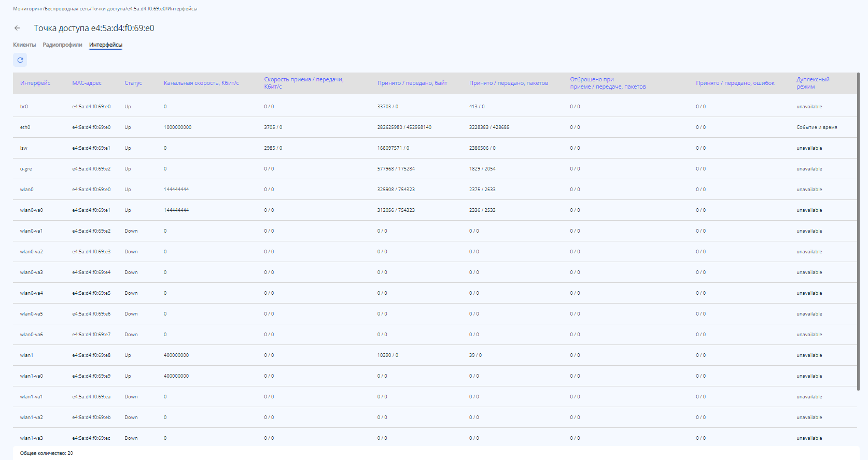The width and height of the screenshot is (868, 460).
Task: Sort by Принято / передано, байт column
Action: click(412, 83)
